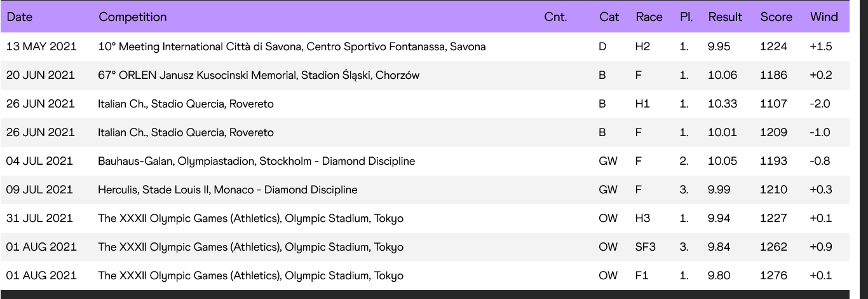Click the 1276 score value
Image resolution: width=868 pixels, height=299 pixels.
tap(773, 275)
